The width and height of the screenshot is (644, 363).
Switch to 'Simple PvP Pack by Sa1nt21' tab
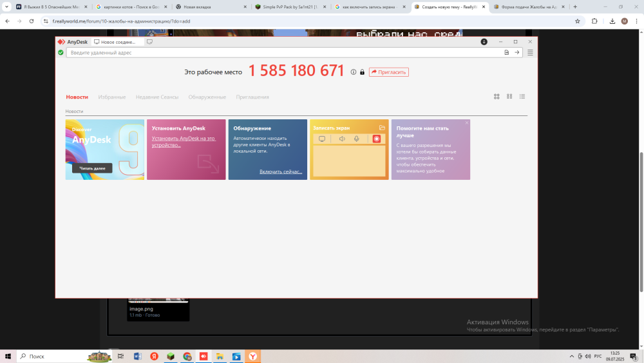(290, 7)
